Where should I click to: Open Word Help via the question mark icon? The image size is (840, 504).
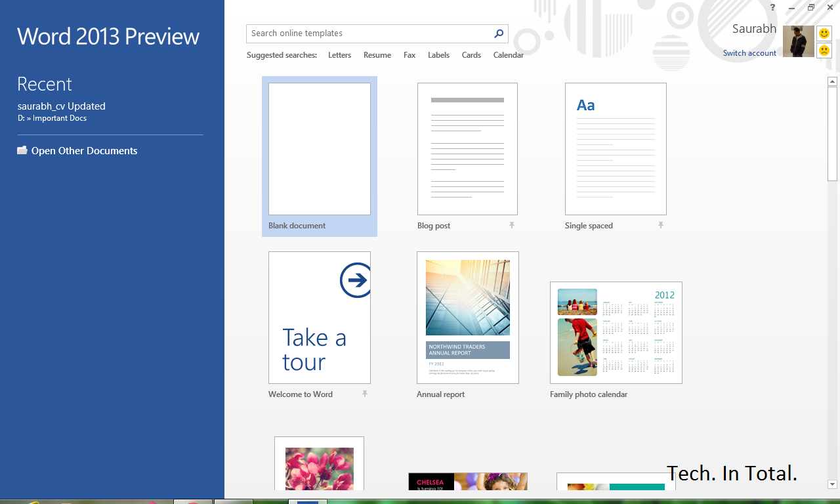(772, 7)
